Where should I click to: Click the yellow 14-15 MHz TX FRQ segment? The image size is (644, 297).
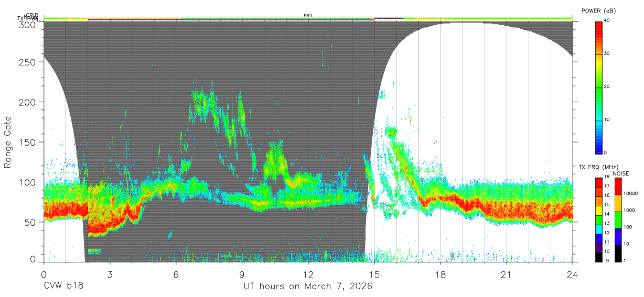tap(599, 210)
